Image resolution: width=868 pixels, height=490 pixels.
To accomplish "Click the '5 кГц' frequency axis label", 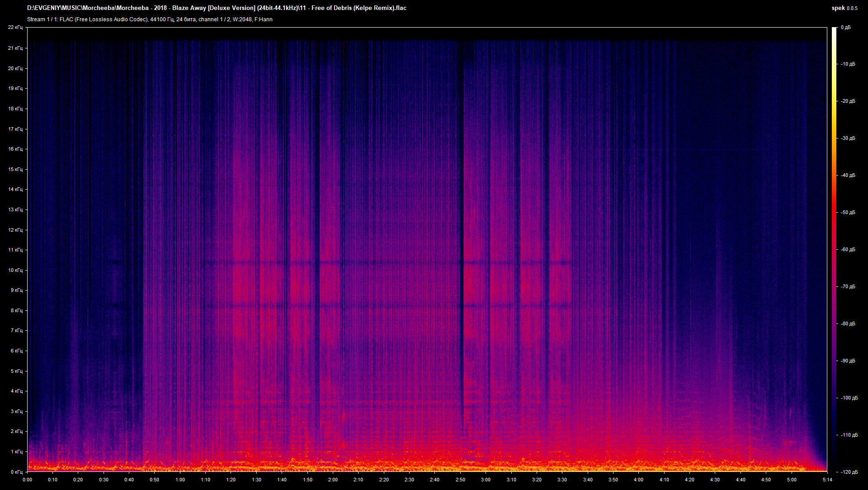I will (16, 371).
